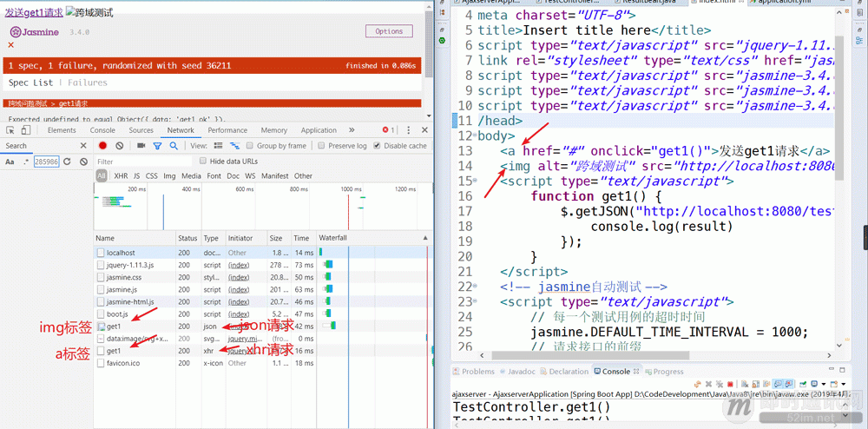The image size is (868, 429).
Task: Click the Remove Launch gray X icon in console
Action: click(708, 384)
